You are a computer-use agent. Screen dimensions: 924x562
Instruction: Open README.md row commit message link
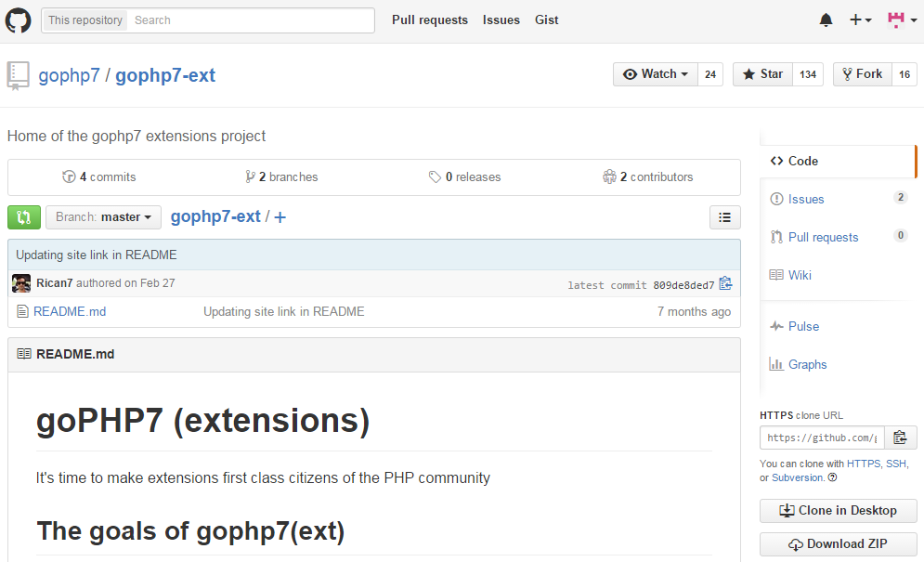283,311
